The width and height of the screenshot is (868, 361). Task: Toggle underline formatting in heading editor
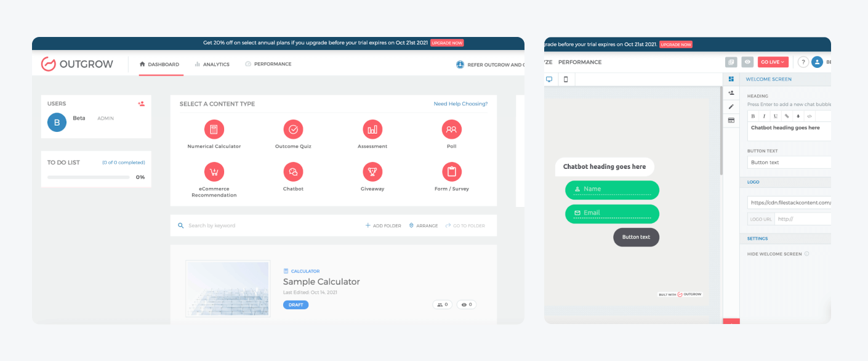pyautogui.click(x=775, y=116)
